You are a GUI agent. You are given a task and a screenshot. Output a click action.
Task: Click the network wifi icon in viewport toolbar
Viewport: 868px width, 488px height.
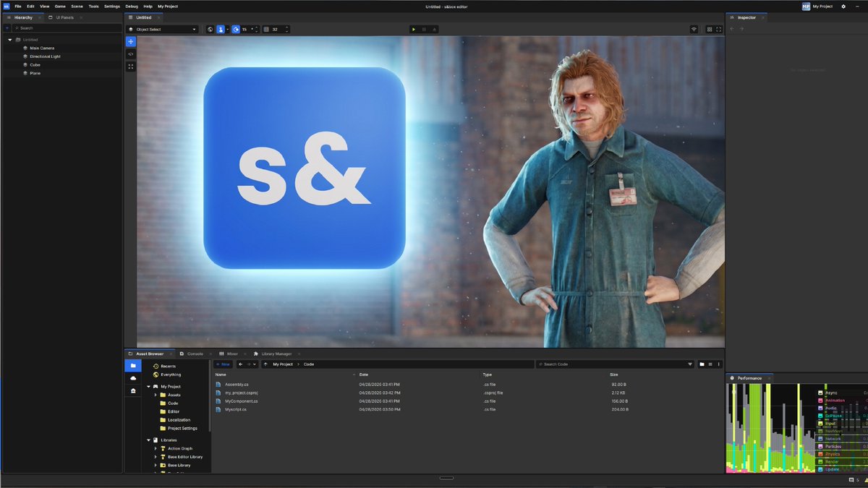tap(694, 29)
